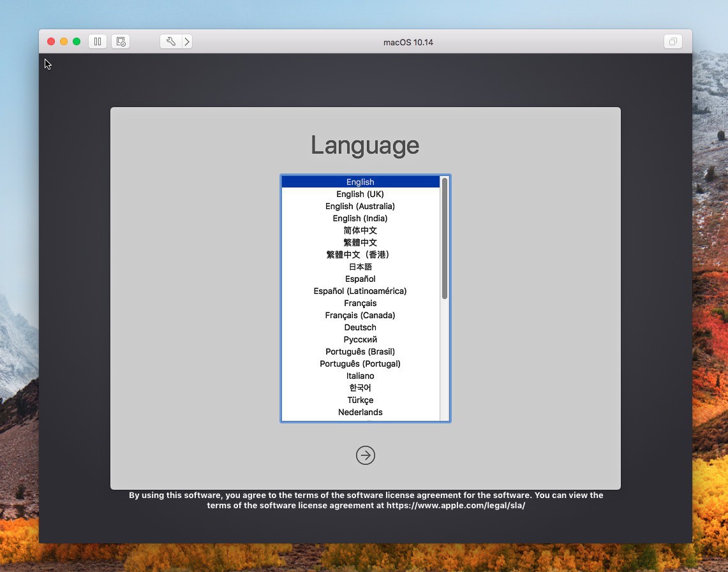Image resolution: width=728 pixels, height=572 pixels.
Task: Open virtual machine settings wrench
Action: 170,41
